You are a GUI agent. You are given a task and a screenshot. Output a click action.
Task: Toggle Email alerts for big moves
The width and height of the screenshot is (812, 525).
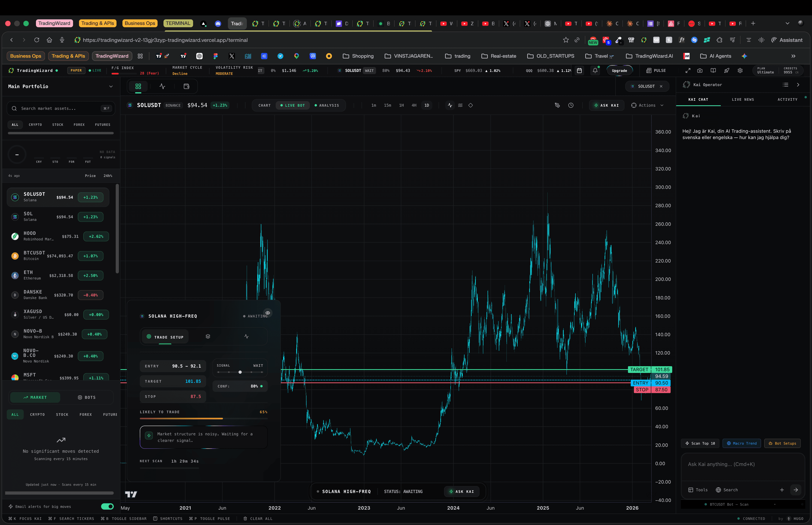107,507
